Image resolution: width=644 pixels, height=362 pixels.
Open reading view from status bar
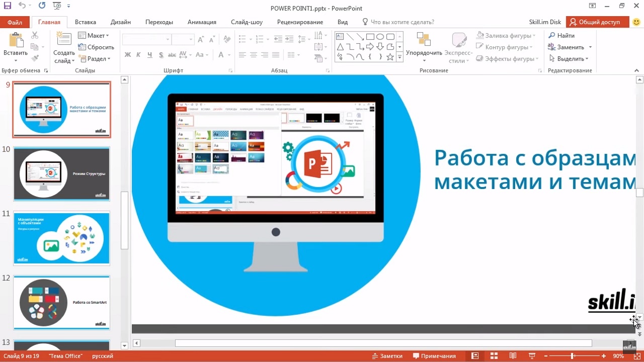coord(513,356)
